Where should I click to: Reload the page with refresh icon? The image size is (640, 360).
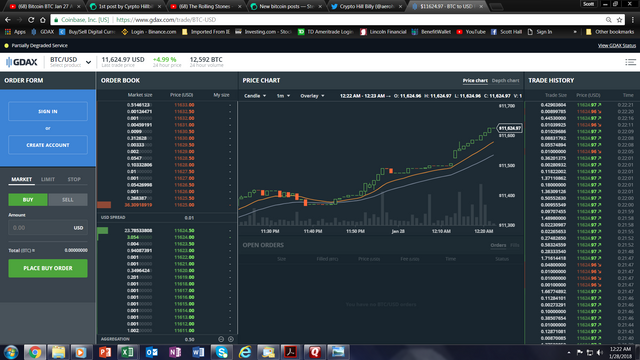coord(31,20)
